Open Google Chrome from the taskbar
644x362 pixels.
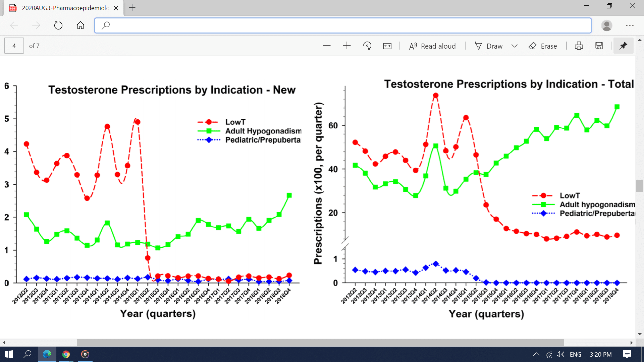tap(66, 354)
